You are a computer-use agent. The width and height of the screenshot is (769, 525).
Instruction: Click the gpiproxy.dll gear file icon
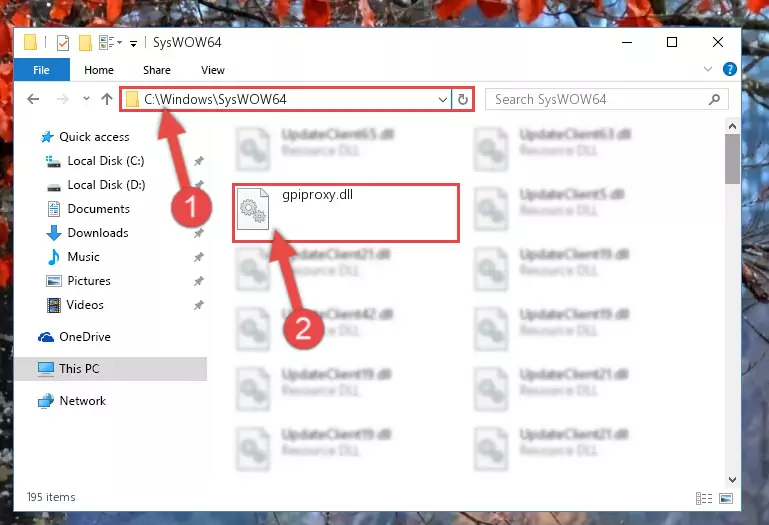point(253,210)
